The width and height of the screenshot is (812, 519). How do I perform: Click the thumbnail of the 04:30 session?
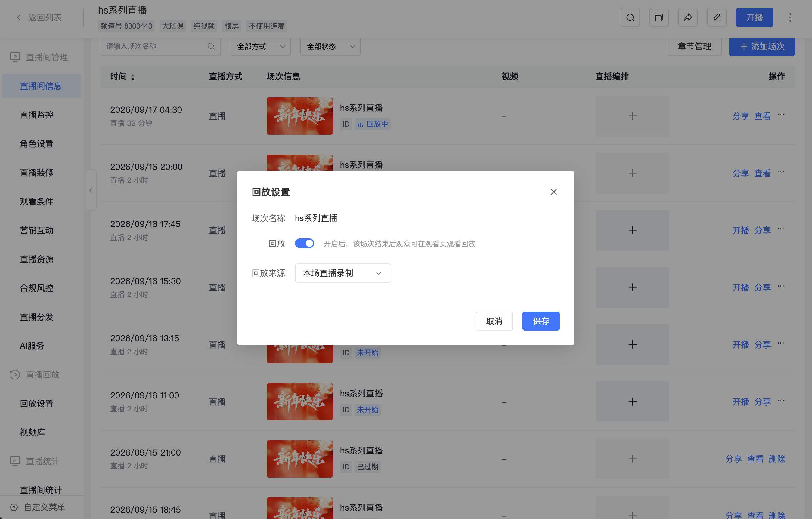coord(299,116)
